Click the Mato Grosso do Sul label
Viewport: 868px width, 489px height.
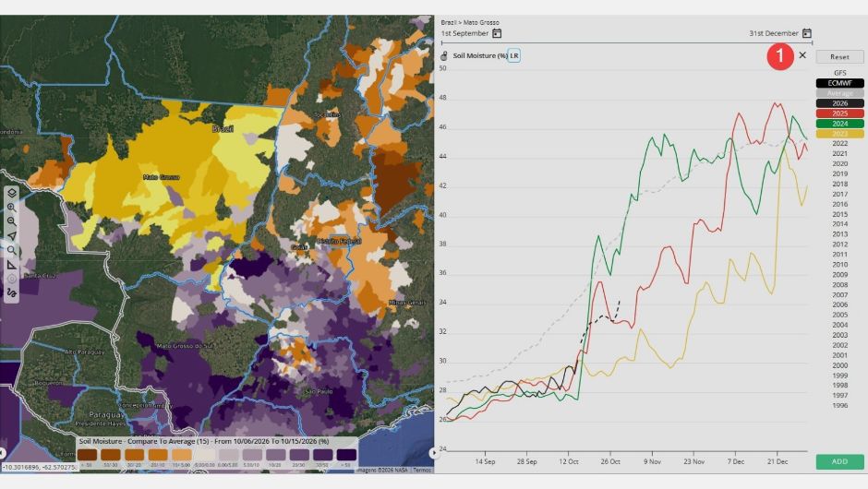[x=183, y=346]
